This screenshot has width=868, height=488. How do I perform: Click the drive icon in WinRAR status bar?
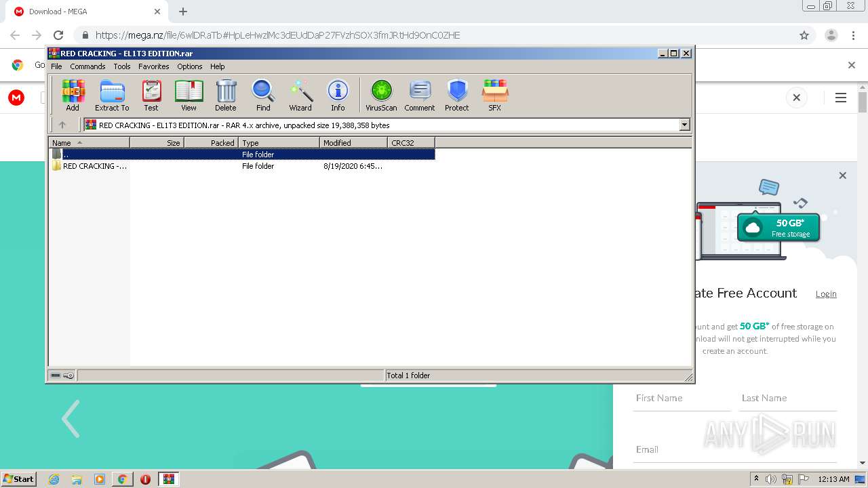(x=56, y=375)
